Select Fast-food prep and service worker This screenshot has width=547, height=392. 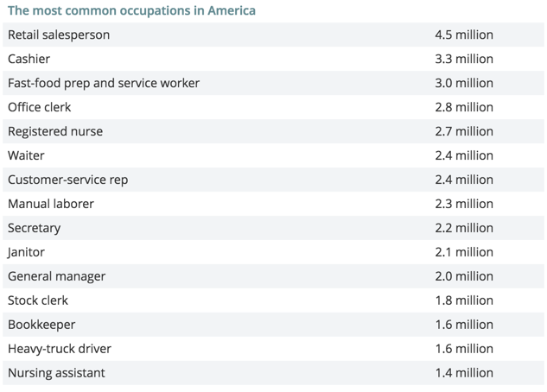(104, 83)
